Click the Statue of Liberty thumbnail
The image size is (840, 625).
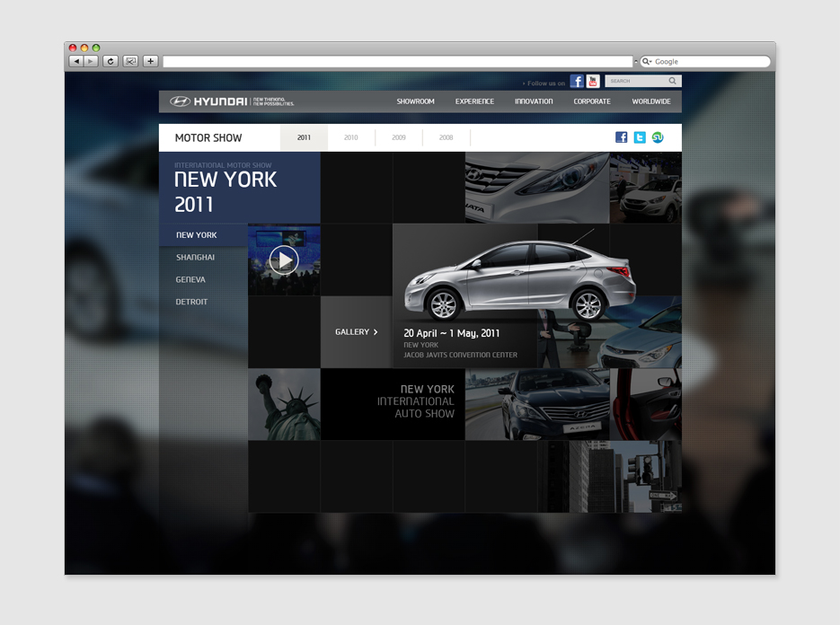[284, 404]
